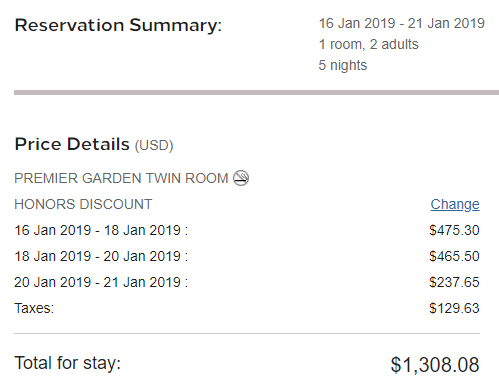
Task: Click the Price Details heading
Action: (x=72, y=144)
